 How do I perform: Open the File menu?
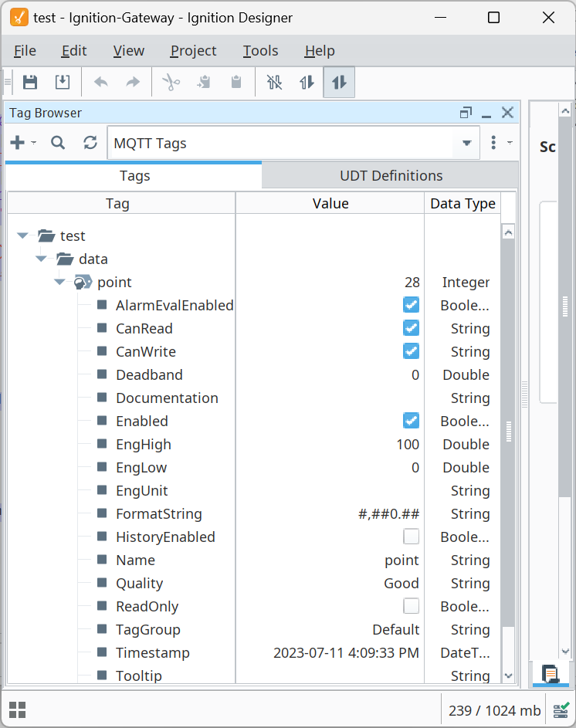click(x=25, y=51)
